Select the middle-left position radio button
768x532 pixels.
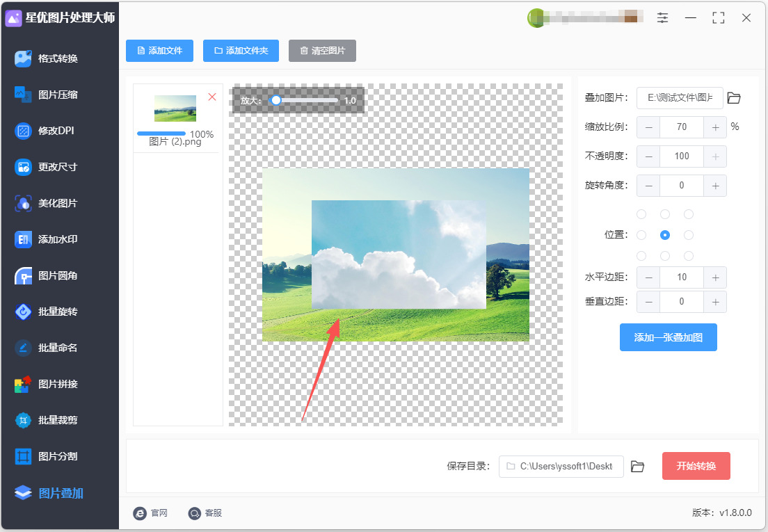pyautogui.click(x=641, y=235)
